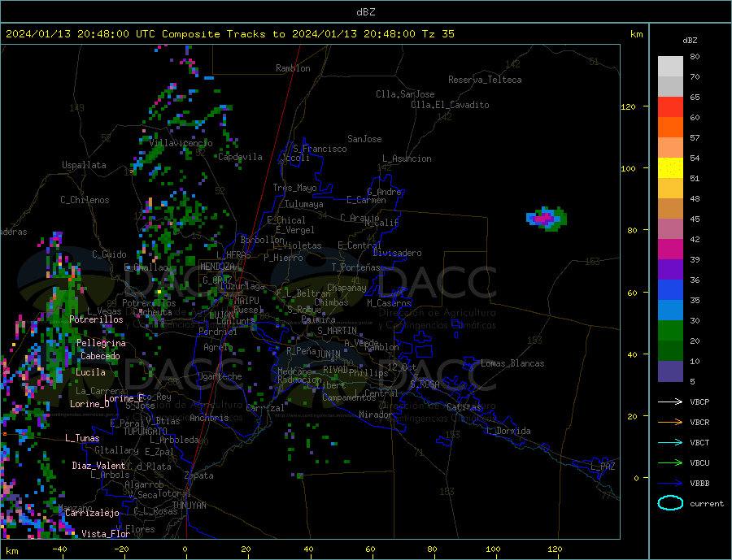Click the VBBB legend label

[699, 483]
